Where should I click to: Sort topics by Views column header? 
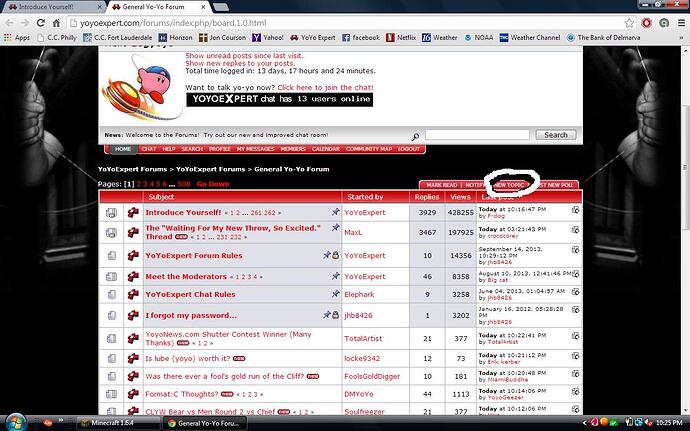point(460,197)
